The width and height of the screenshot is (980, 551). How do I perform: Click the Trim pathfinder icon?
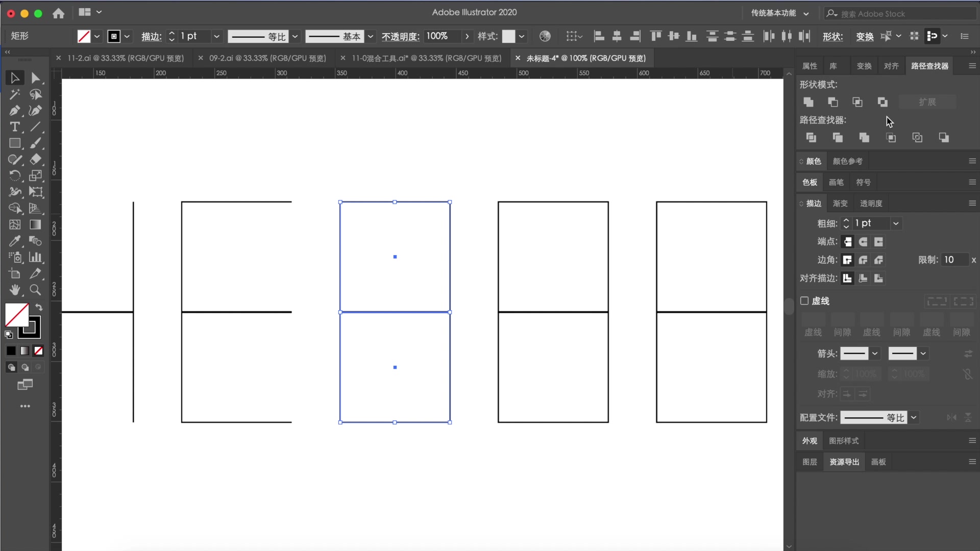(838, 138)
